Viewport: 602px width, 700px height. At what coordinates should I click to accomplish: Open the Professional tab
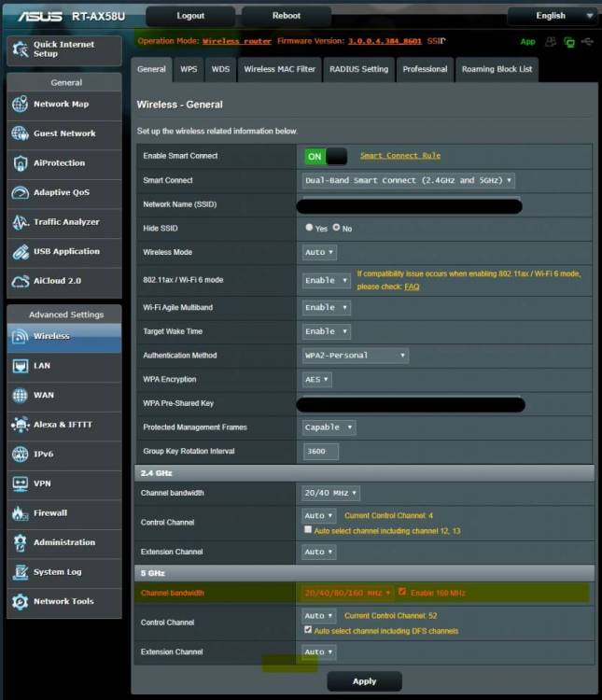426,70
